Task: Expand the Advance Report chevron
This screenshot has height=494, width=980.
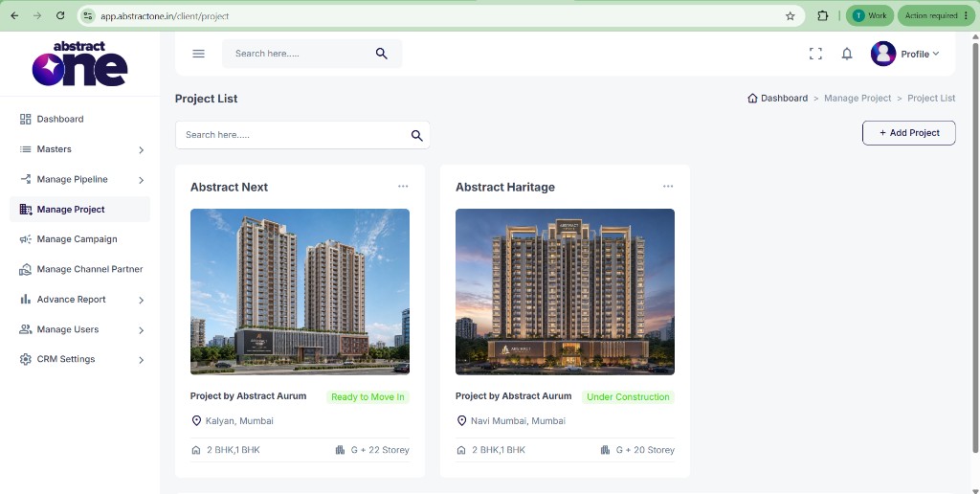Action: point(142,301)
